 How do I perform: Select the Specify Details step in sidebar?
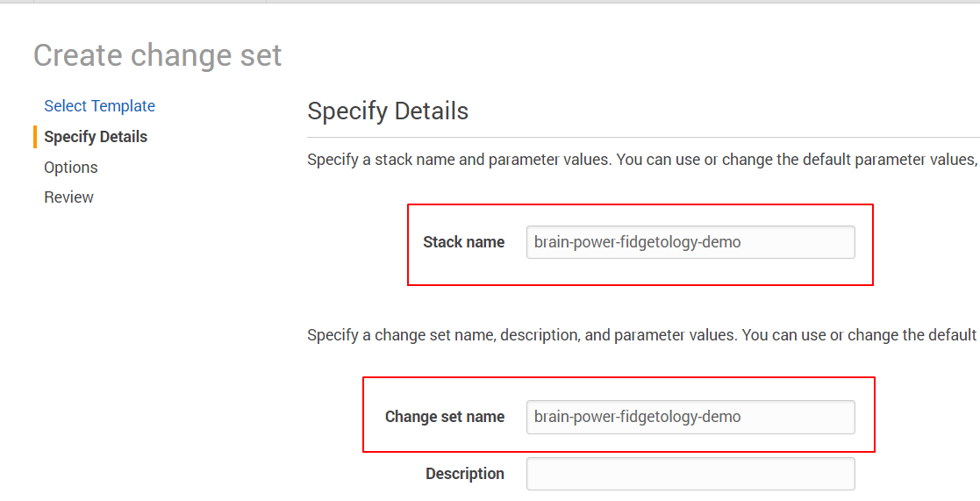[x=96, y=137]
